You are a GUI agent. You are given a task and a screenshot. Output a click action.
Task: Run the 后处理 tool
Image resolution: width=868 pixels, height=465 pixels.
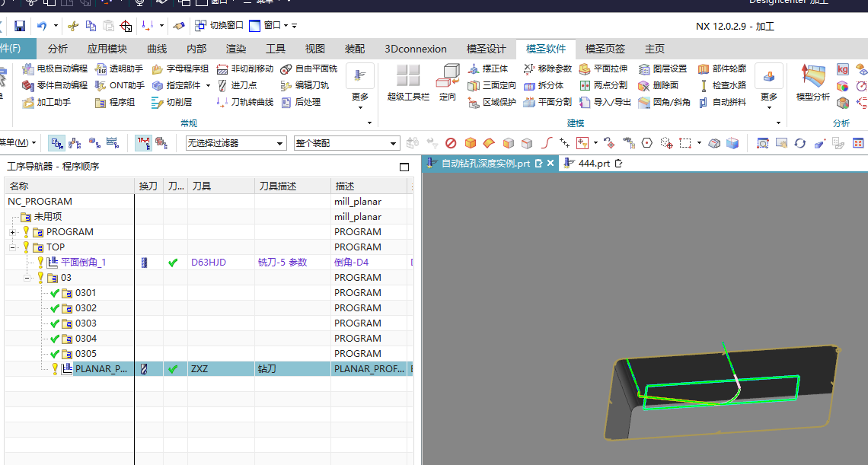tap(302, 103)
